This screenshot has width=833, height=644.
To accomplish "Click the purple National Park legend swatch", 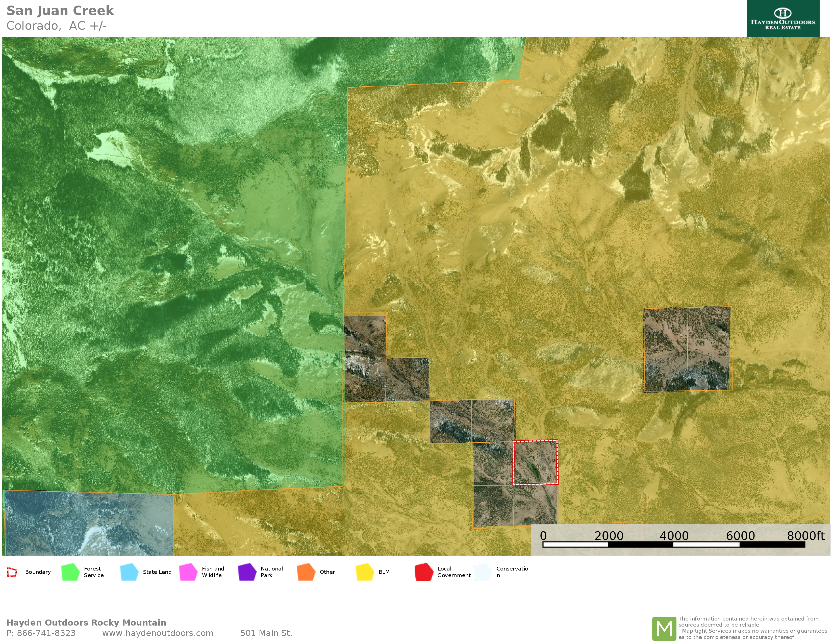I will click(x=247, y=572).
